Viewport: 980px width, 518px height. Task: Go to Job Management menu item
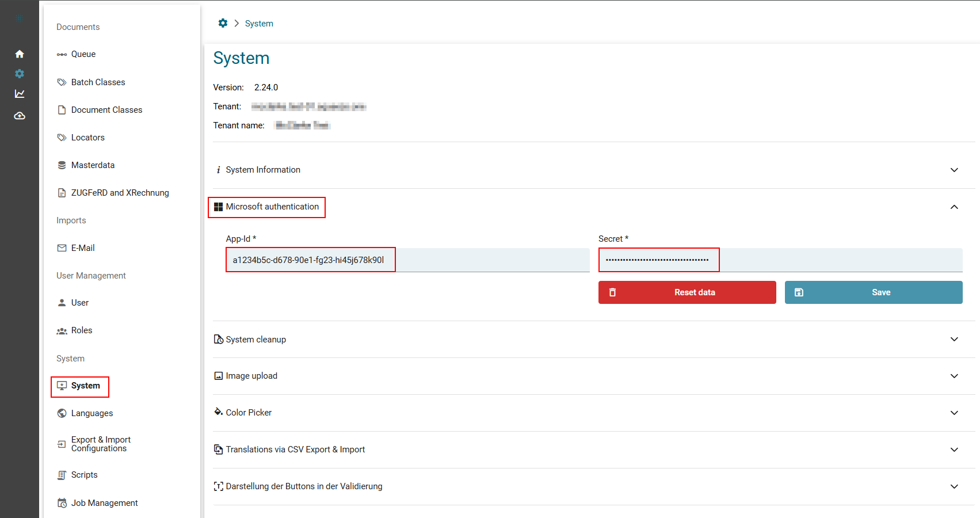click(x=104, y=503)
